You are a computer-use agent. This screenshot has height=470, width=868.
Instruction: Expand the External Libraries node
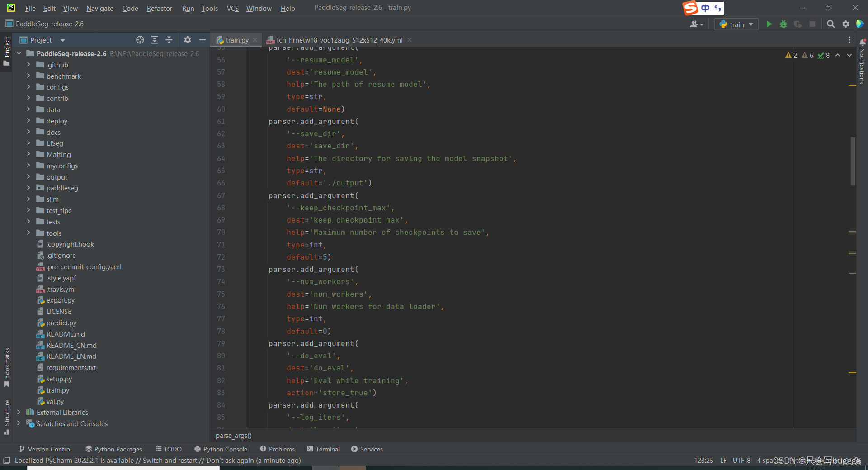click(19, 412)
